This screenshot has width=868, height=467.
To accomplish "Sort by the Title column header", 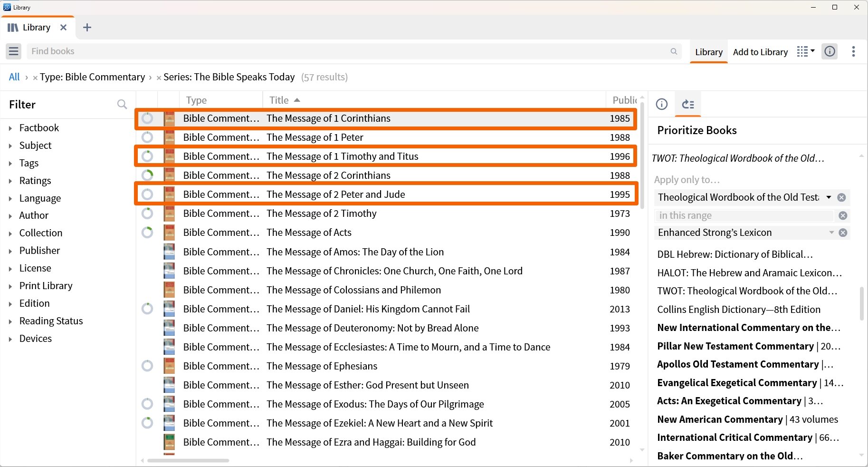I will tap(285, 100).
